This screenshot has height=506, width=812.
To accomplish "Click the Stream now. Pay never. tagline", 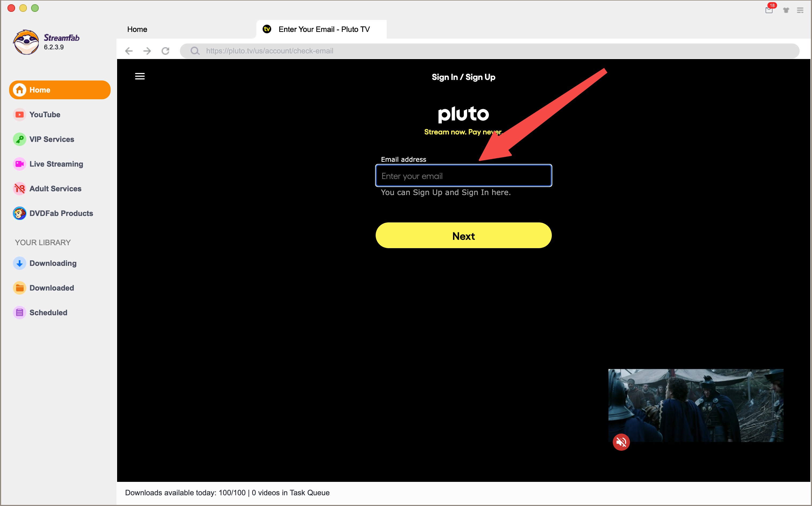I will (463, 132).
